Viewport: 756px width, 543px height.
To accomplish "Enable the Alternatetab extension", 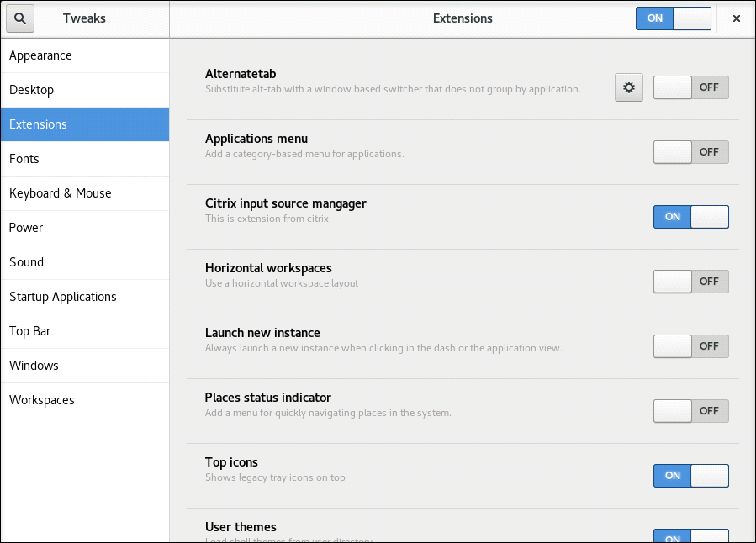I will click(x=690, y=87).
